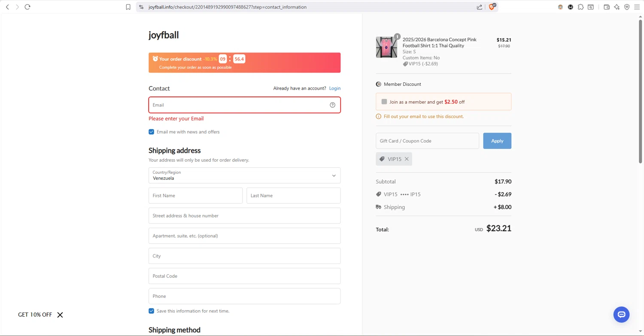Focus the Apartment, suite field
The height and width of the screenshot is (336, 644).
click(244, 236)
